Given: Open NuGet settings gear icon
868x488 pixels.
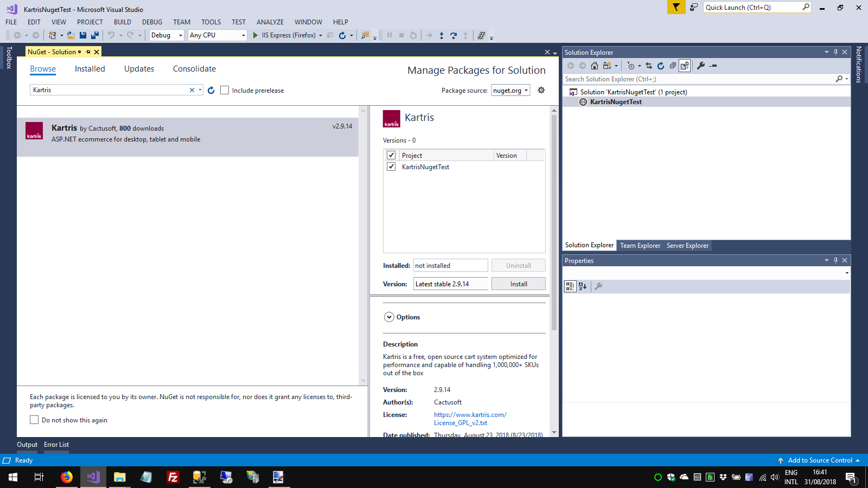Looking at the screenshot, I should pos(541,90).
